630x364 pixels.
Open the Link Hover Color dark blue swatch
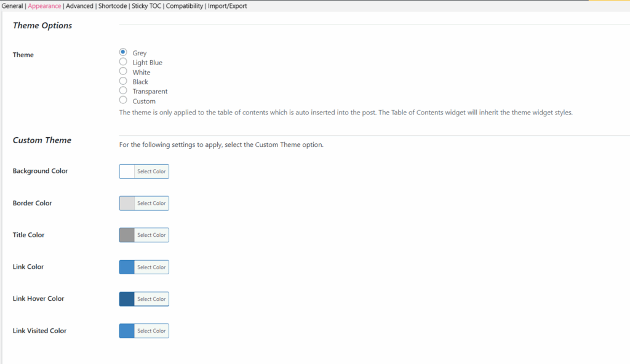[127, 299]
